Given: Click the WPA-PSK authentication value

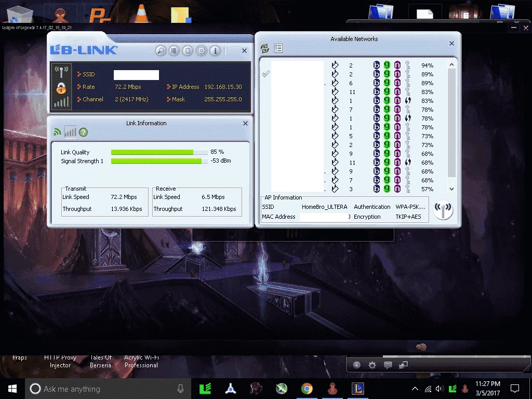Looking at the screenshot, I should click(x=410, y=207).
